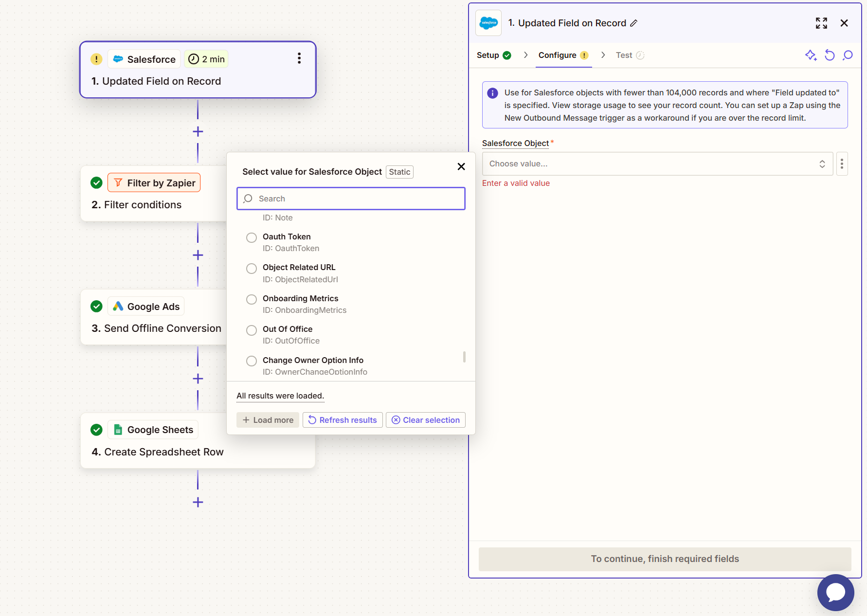867x616 pixels.
Task: Click the Search field in value popup
Action: coord(351,199)
